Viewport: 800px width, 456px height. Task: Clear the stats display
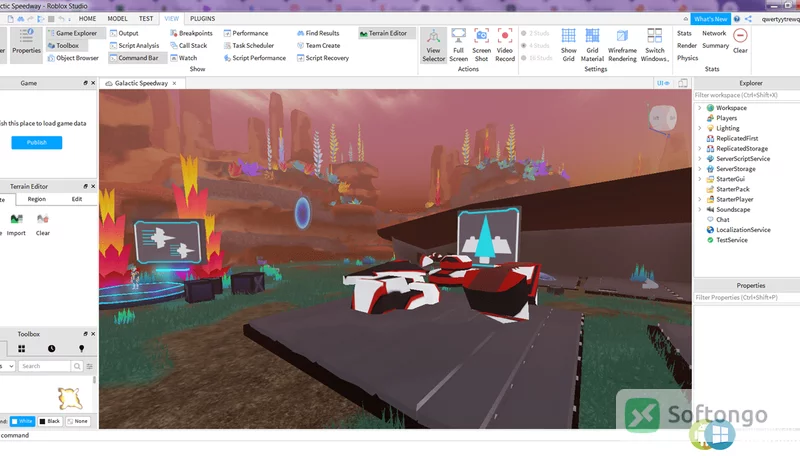pos(740,41)
